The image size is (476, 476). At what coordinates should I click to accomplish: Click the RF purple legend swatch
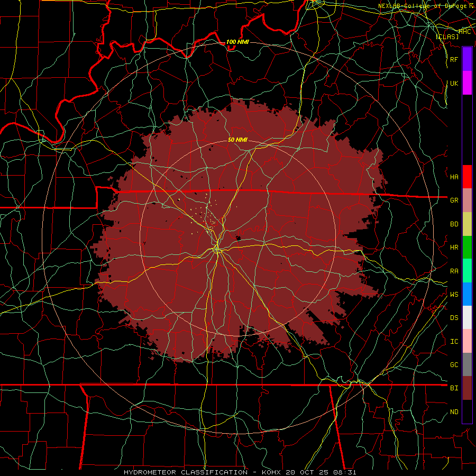pos(467,59)
